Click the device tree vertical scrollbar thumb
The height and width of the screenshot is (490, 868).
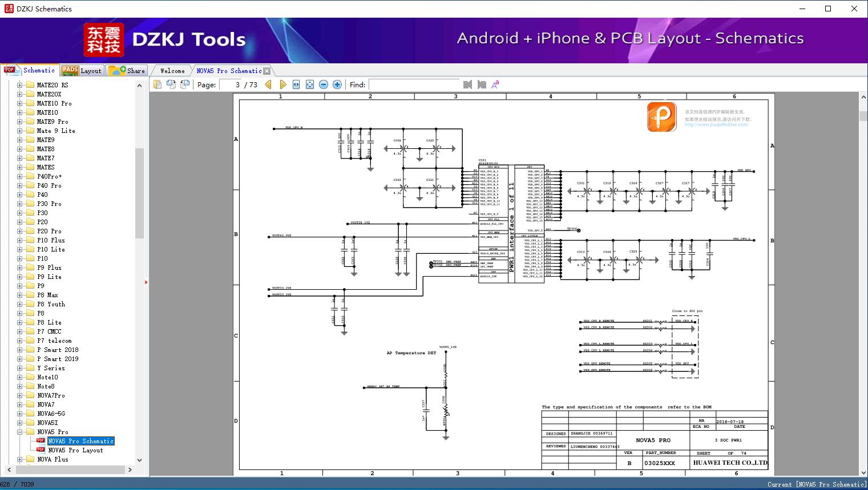(x=139, y=193)
